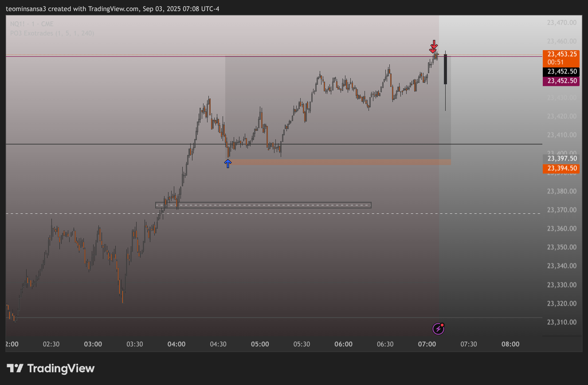Screen dimensions: 588x385
Task: Click the purple lightning event icon
Action: tap(438, 328)
